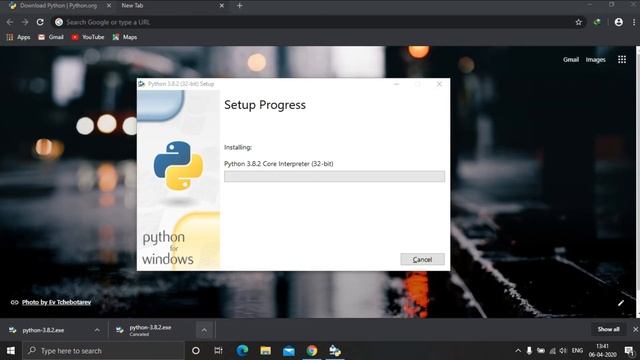Reload the current page
The height and width of the screenshot is (360, 640).
(x=40, y=22)
